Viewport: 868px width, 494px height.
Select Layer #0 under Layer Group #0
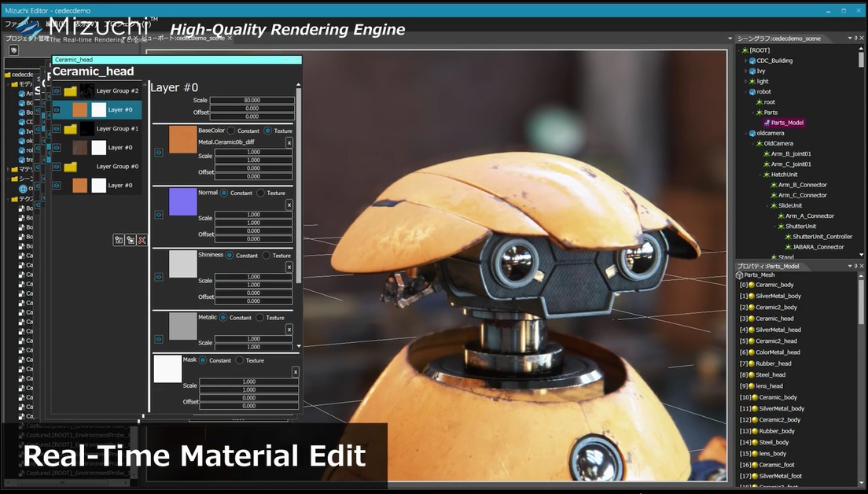(97, 185)
